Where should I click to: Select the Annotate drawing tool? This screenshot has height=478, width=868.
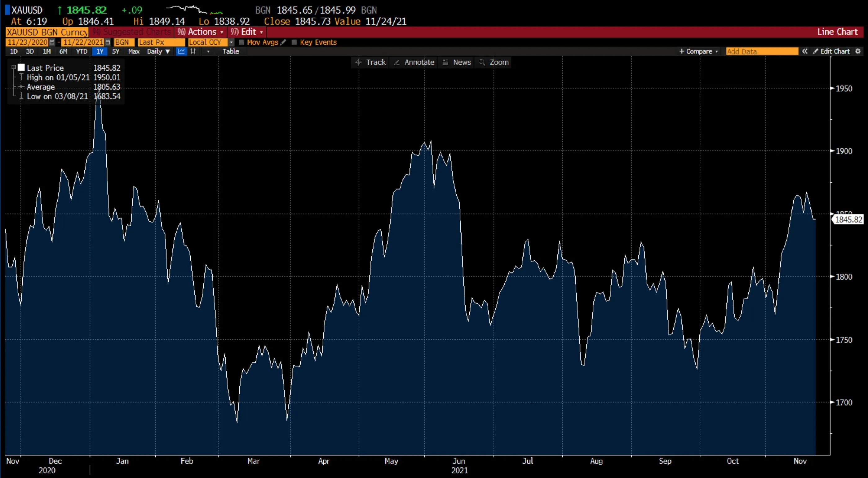[414, 62]
